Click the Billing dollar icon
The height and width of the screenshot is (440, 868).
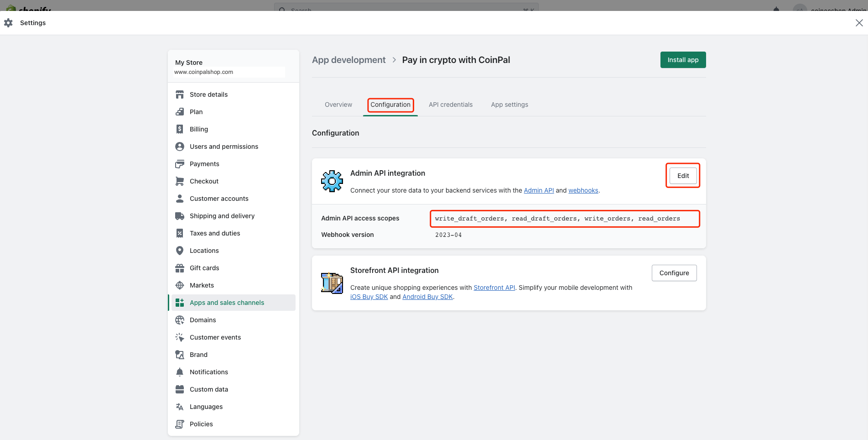click(x=180, y=129)
